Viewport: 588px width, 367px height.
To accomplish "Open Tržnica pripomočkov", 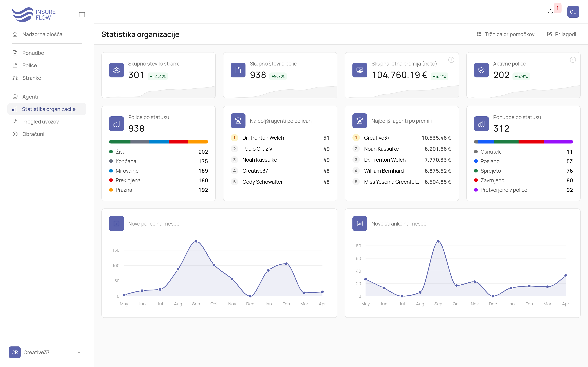I will click(505, 34).
